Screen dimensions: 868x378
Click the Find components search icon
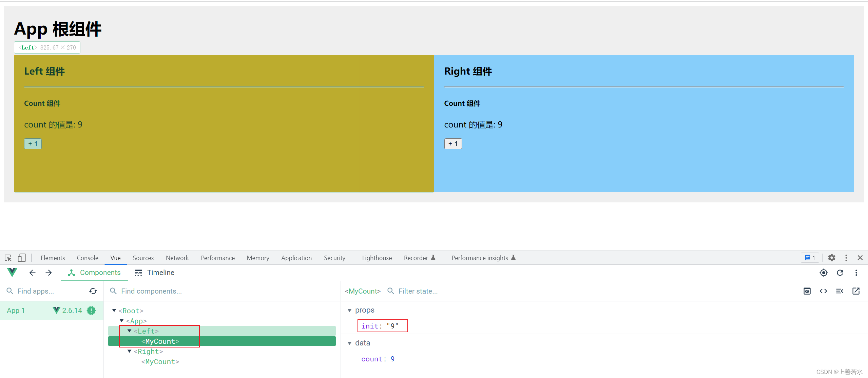pos(113,291)
